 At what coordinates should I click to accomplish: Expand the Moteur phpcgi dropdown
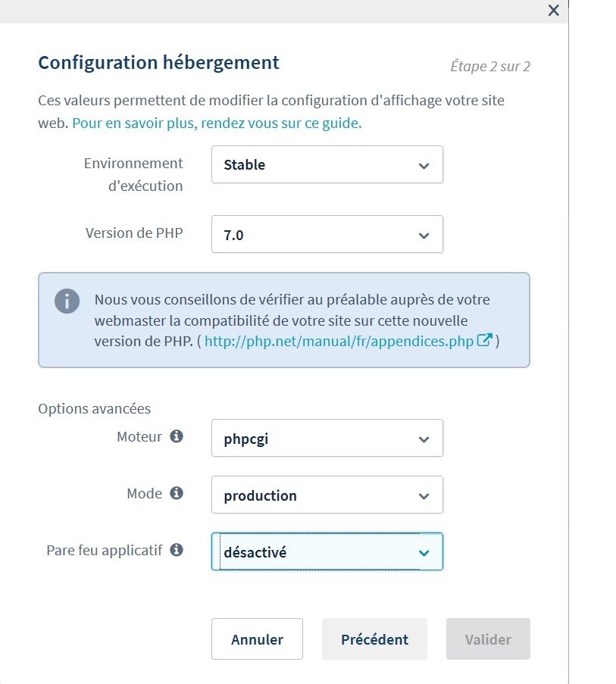pyautogui.click(x=327, y=439)
